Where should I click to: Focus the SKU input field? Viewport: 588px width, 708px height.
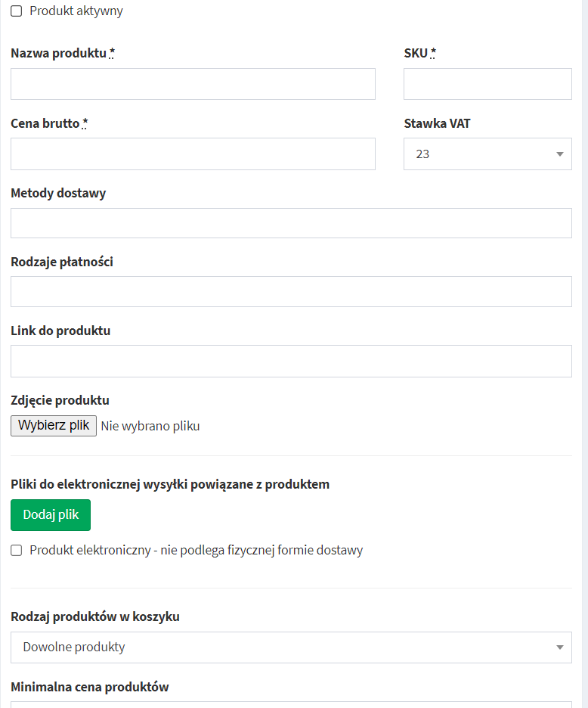[487, 84]
